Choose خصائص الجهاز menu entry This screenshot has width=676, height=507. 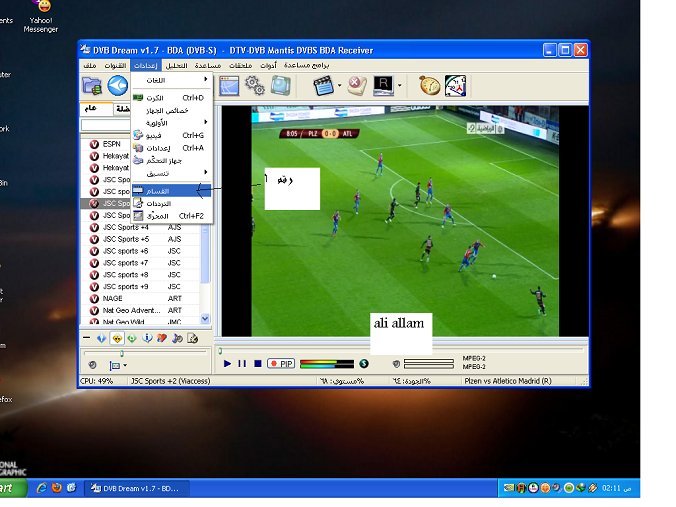click(x=172, y=110)
